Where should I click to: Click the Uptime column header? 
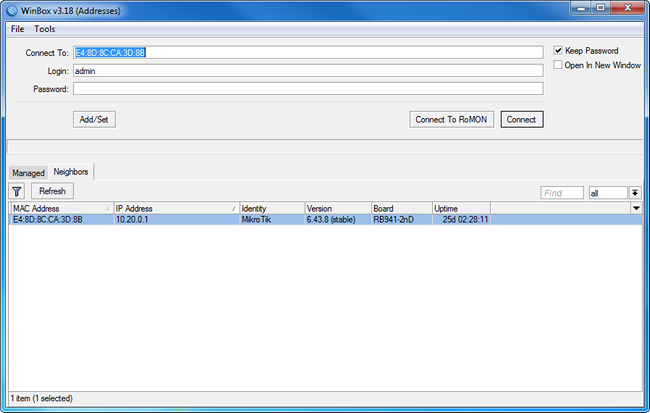pyautogui.click(x=461, y=208)
